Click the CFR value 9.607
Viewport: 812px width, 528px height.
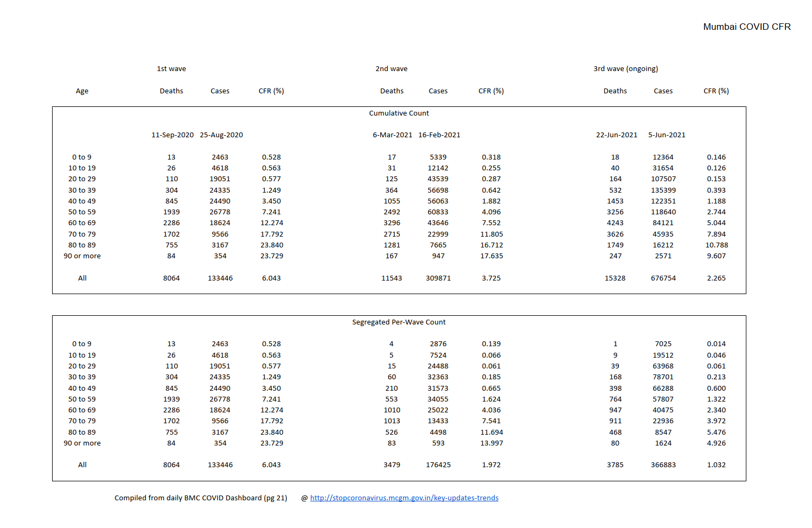pos(717,256)
